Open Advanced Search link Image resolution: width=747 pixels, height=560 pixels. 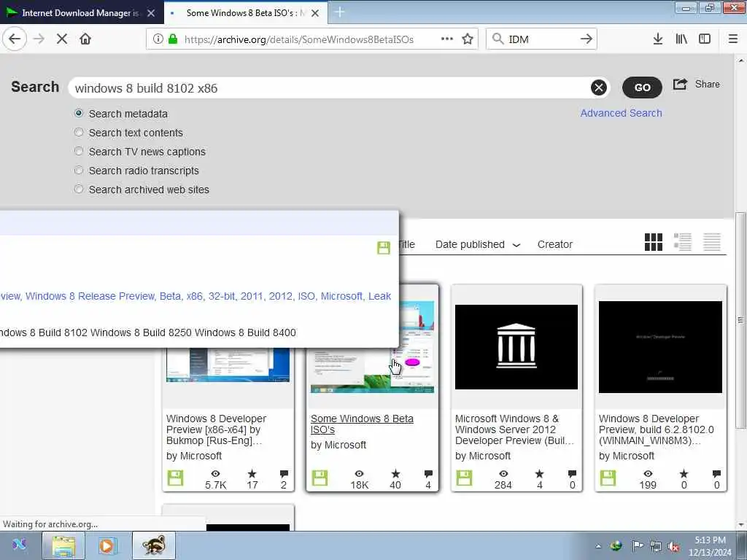click(622, 113)
